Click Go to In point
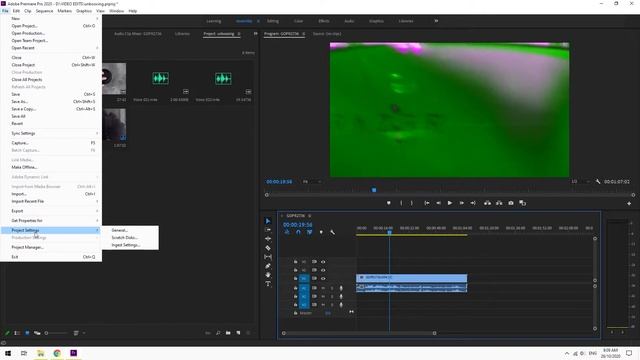Image resolution: width=640 pixels, height=360 pixels. coord(427,203)
